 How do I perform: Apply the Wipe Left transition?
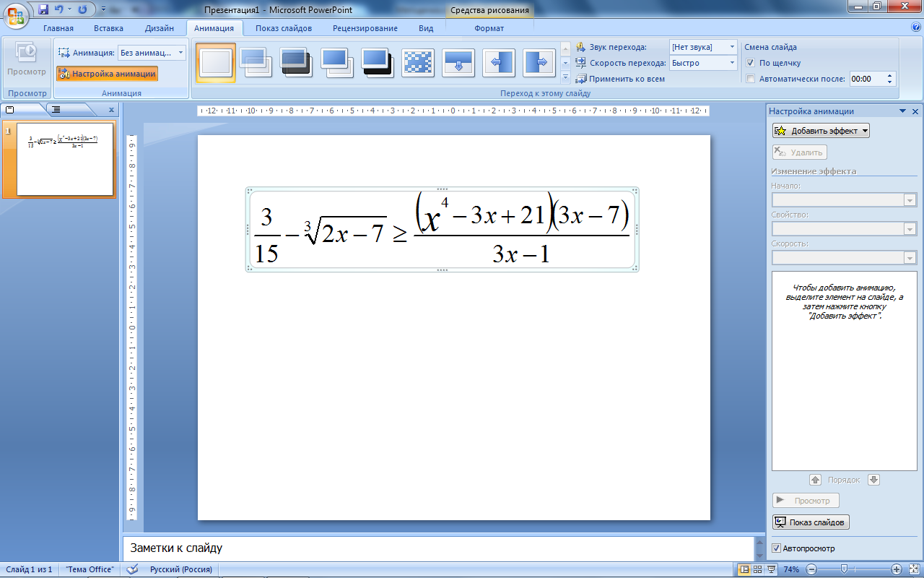pos(499,62)
